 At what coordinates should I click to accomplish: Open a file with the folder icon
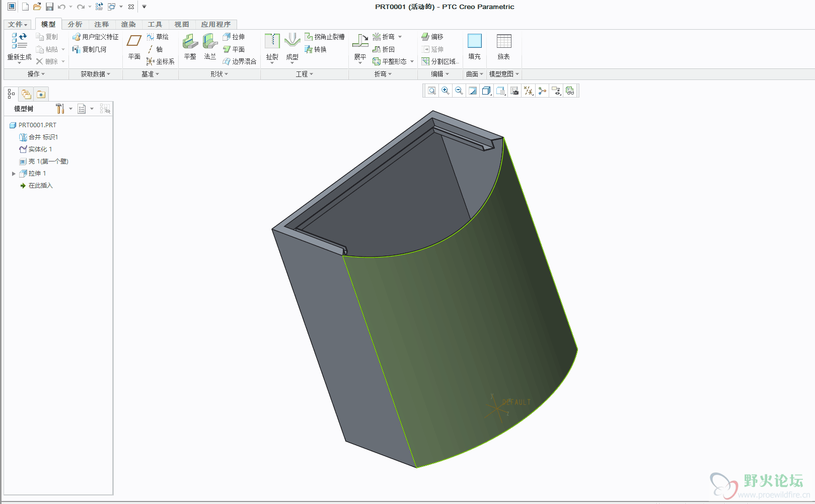coord(37,7)
